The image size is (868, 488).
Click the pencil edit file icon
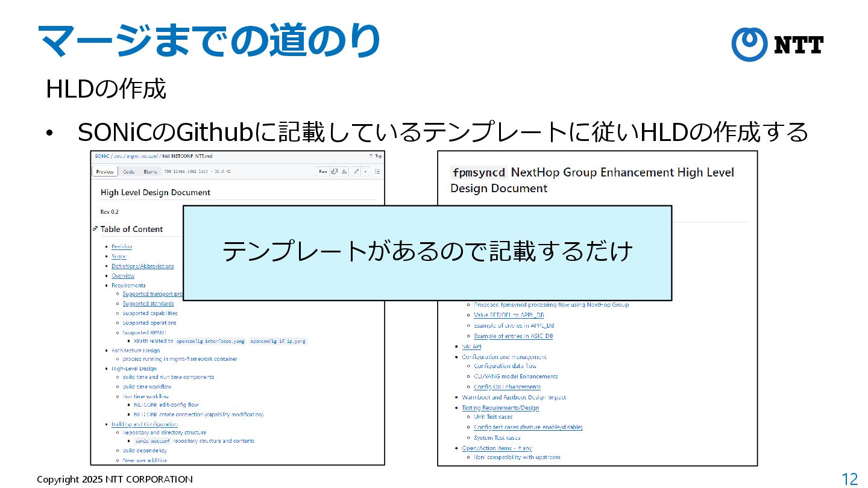tap(357, 171)
